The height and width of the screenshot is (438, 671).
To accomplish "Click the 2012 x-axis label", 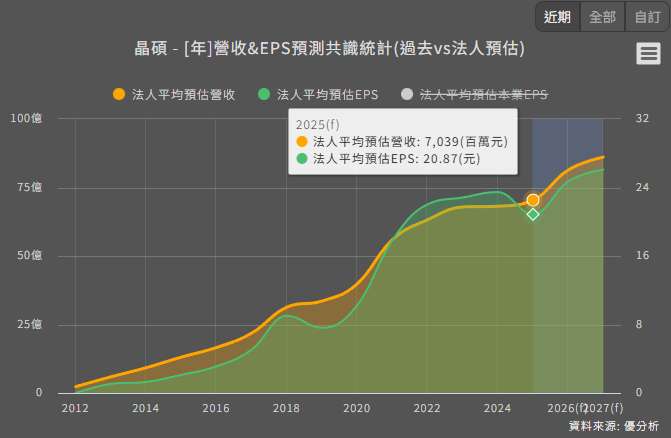I will coord(75,408).
